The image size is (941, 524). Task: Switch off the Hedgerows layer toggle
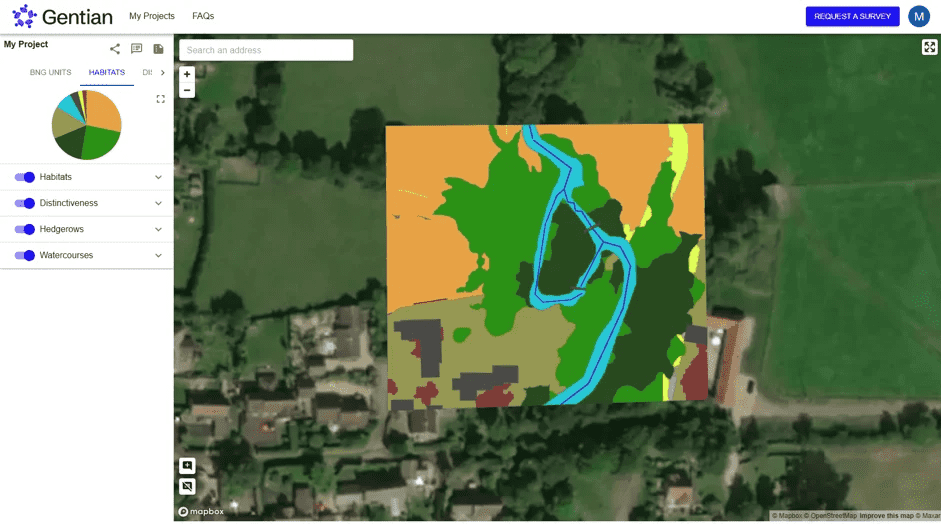[x=25, y=229]
